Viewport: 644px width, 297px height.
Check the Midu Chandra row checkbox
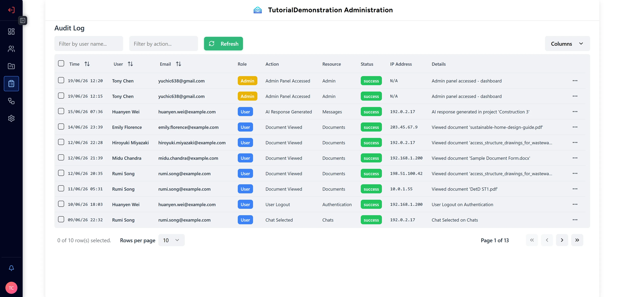61,157
